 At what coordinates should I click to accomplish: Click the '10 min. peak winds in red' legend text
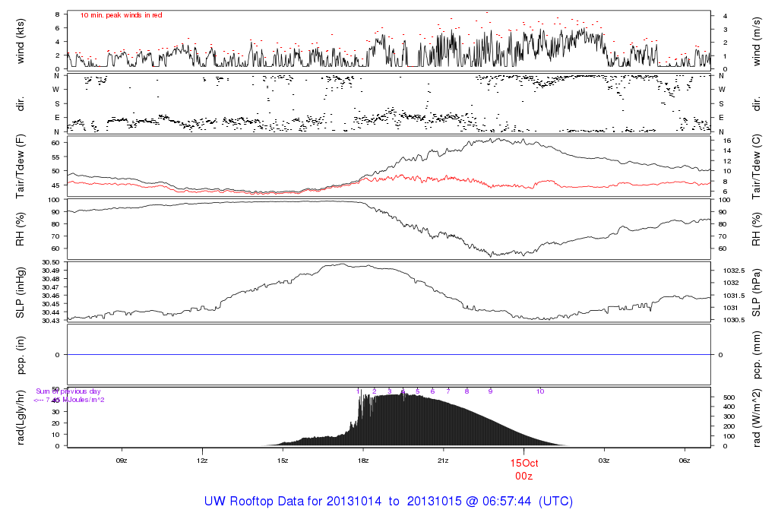click(121, 15)
